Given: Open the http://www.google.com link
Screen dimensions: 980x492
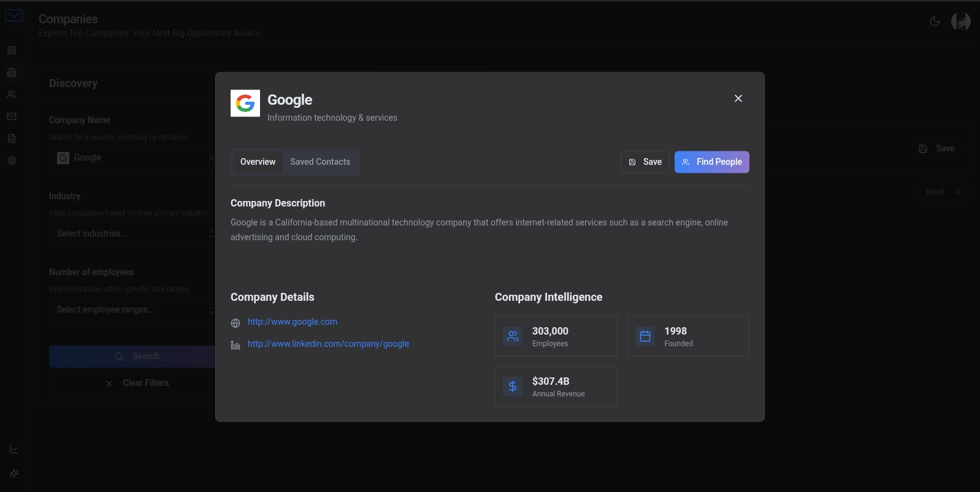Looking at the screenshot, I should click(293, 322).
